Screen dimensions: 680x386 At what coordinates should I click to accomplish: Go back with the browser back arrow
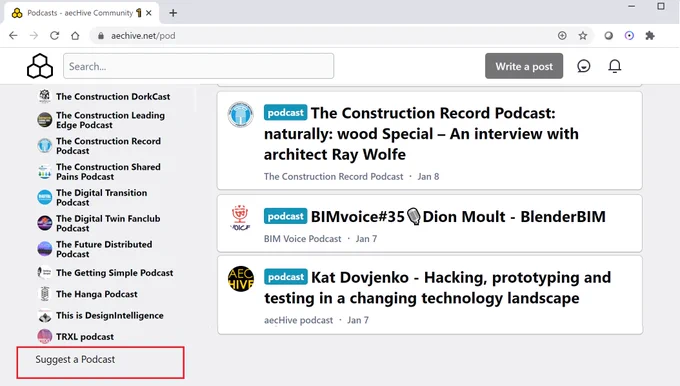pos(13,36)
